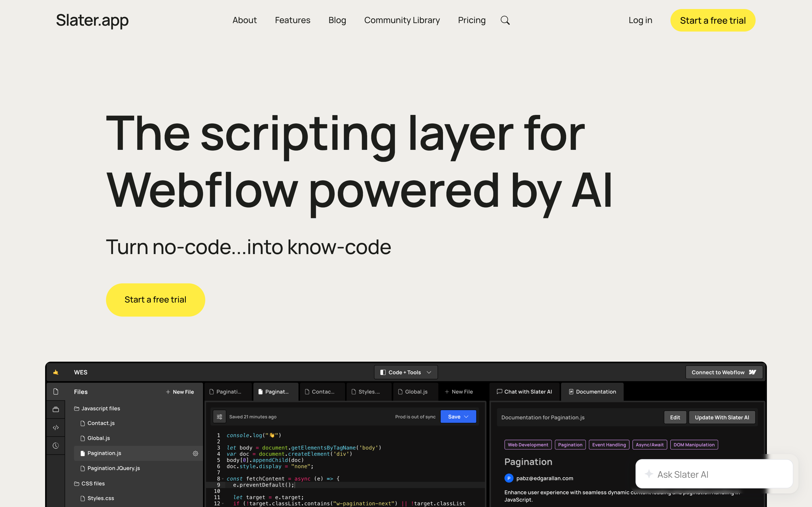Click the Ask Slater AI input field

click(x=714, y=474)
